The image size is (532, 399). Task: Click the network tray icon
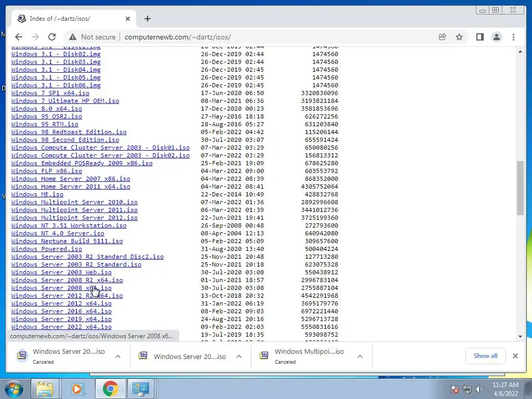pyautogui.click(x=467, y=389)
